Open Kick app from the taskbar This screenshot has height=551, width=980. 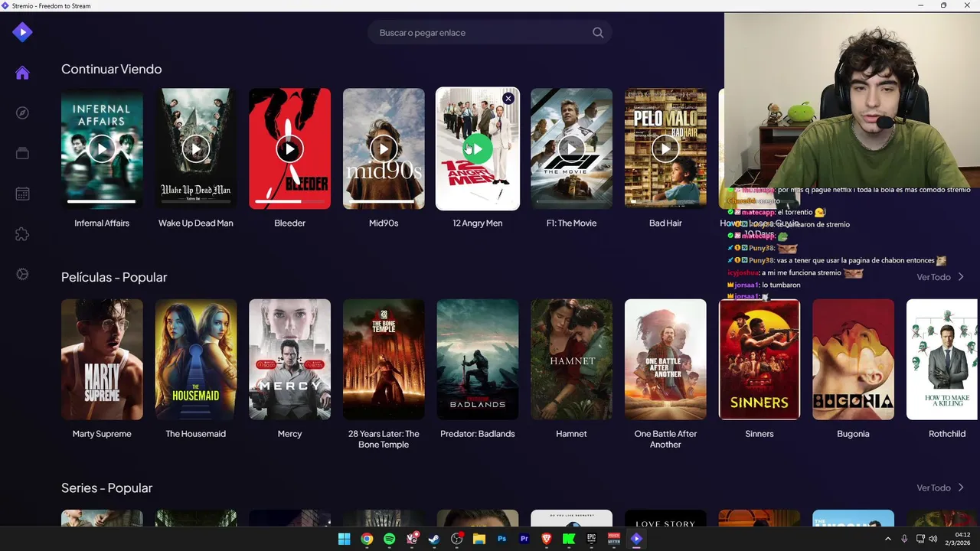pos(569,539)
